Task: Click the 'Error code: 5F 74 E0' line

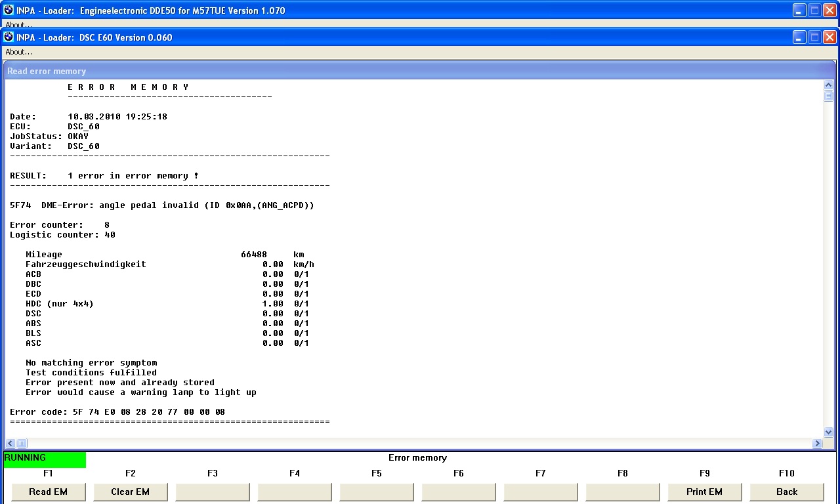Action: point(117,412)
